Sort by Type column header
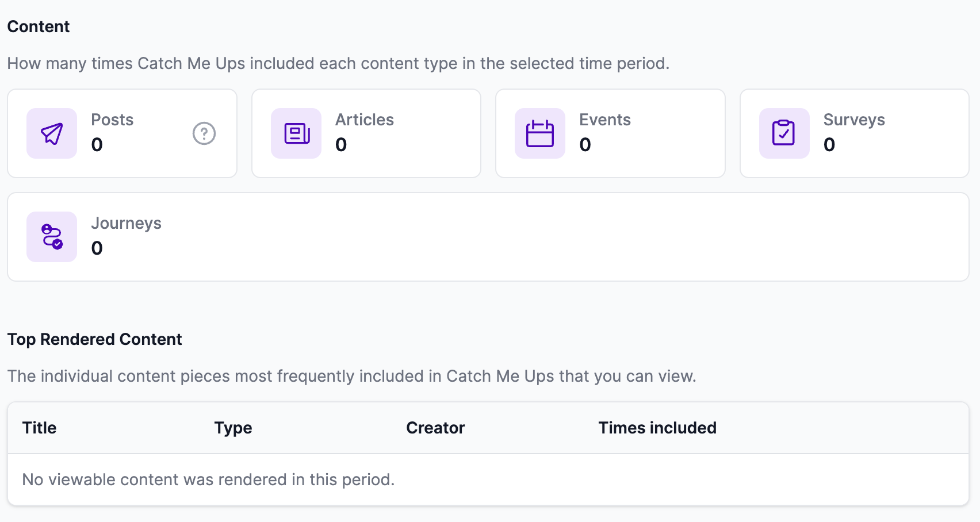This screenshot has width=980, height=522. pyautogui.click(x=233, y=428)
